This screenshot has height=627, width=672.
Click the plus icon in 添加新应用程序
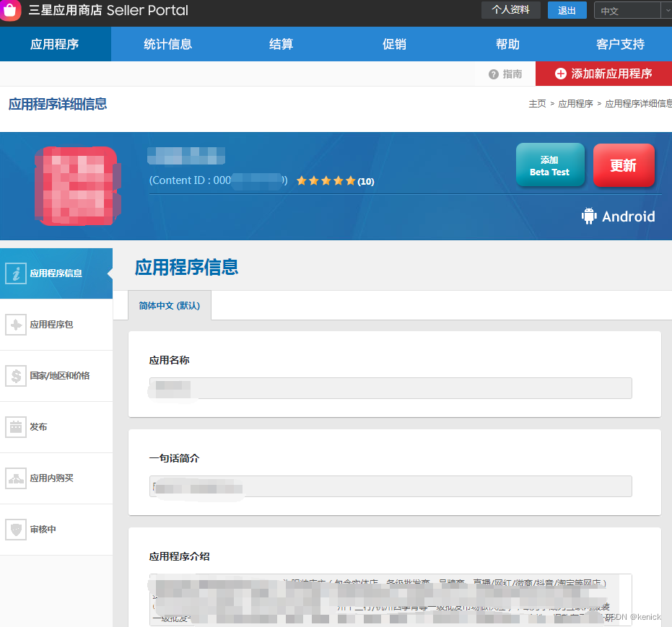[x=561, y=74]
